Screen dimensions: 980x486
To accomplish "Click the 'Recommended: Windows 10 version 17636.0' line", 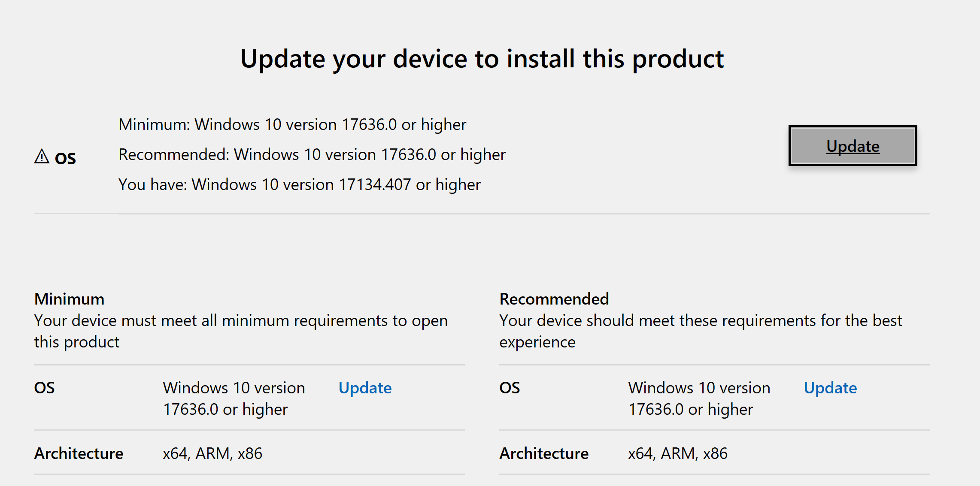I will click(x=312, y=154).
